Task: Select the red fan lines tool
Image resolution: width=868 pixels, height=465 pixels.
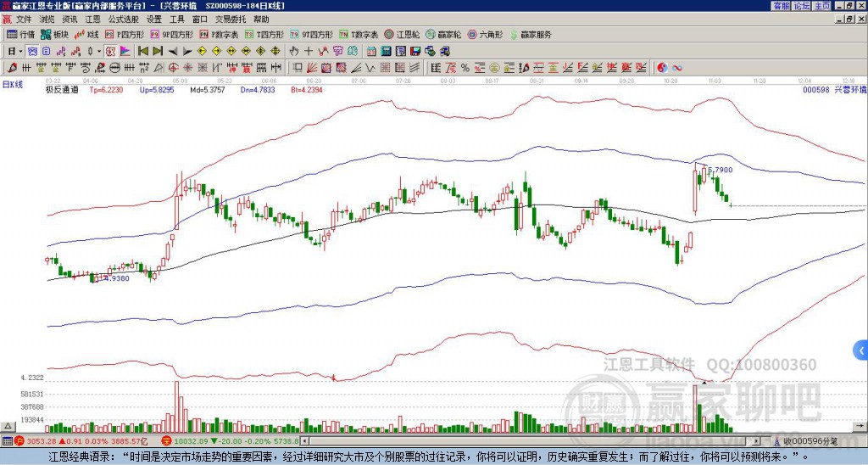Action: pos(312,68)
